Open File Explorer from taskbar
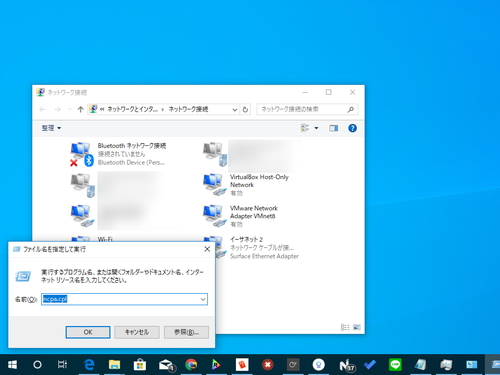The height and width of the screenshot is (375, 500). 114,365
